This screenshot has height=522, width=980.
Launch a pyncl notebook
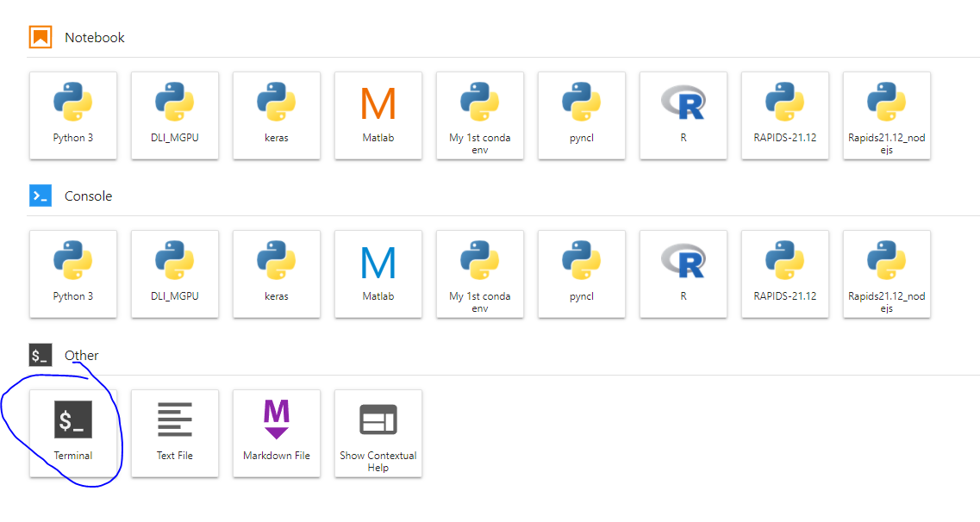point(581,115)
